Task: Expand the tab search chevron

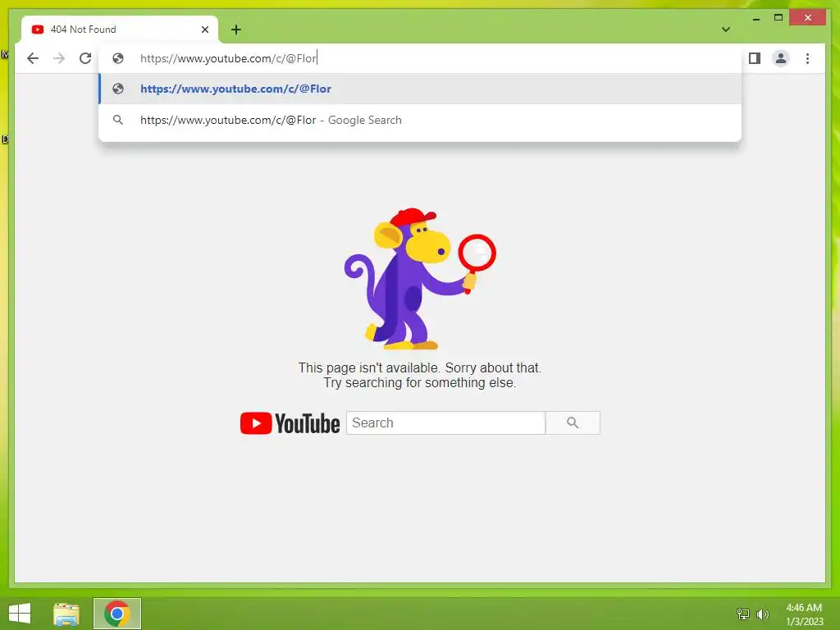Action: tap(726, 30)
